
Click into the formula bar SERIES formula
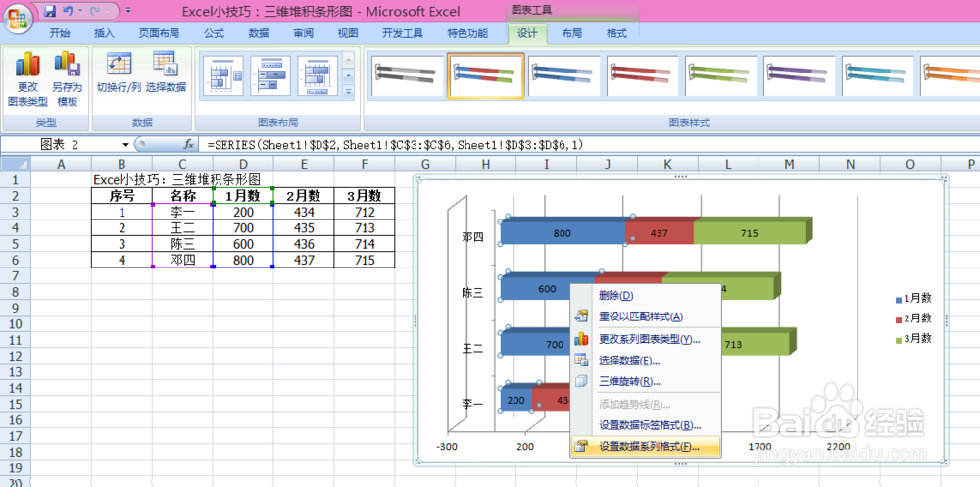point(396,145)
